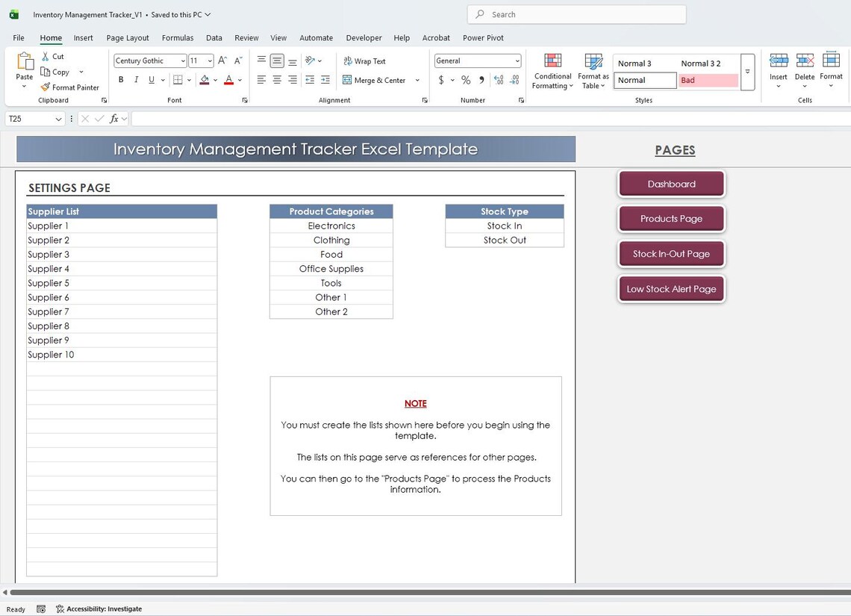Click in the Search box

coord(576,15)
